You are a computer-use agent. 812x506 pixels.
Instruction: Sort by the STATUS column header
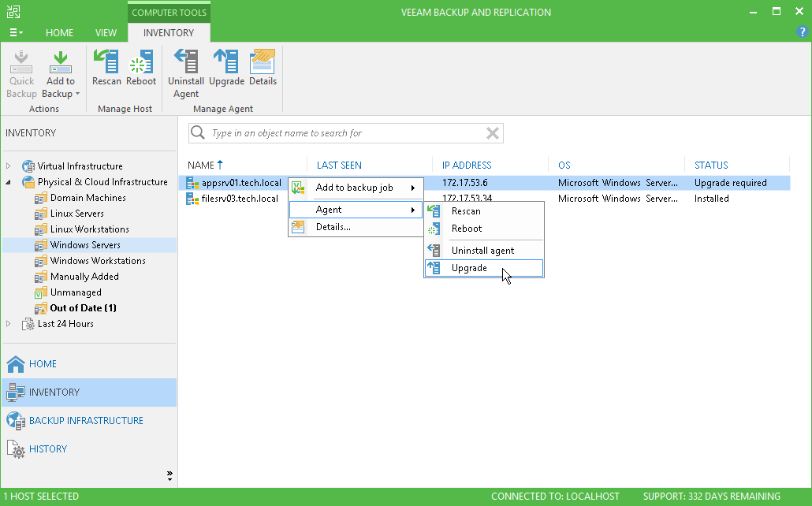click(711, 166)
